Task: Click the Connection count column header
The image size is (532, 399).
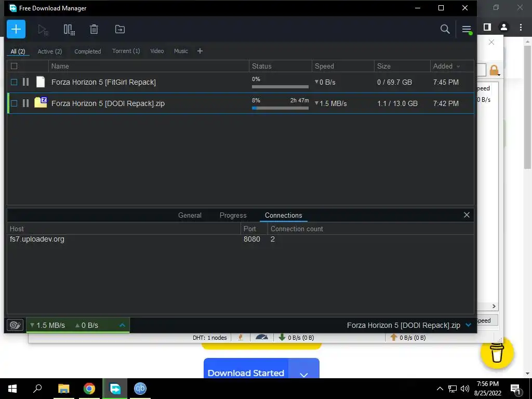Action: [x=370, y=229]
